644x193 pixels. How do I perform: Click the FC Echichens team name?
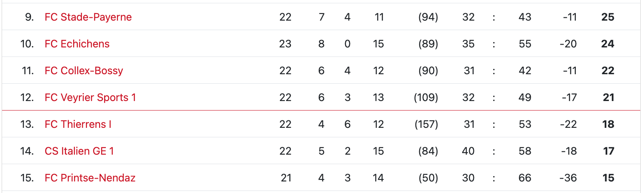pos(77,44)
